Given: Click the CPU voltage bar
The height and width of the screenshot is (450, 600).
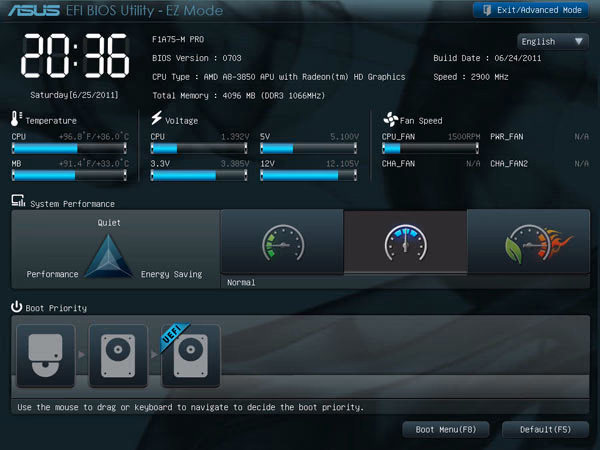Looking at the screenshot, I should [x=199, y=148].
